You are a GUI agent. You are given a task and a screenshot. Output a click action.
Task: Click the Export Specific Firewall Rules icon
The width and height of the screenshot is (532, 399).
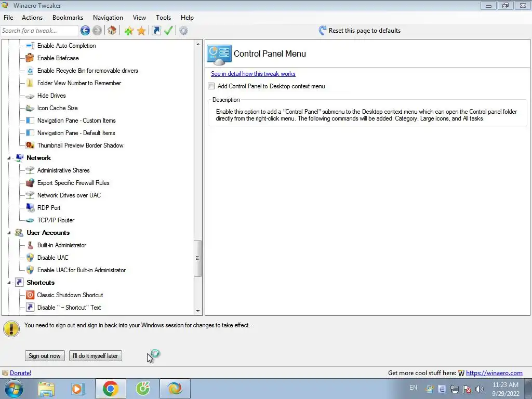tap(30, 183)
